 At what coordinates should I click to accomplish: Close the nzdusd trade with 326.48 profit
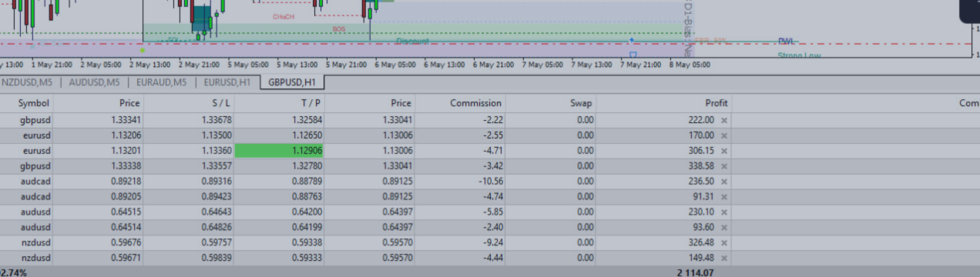(724, 243)
